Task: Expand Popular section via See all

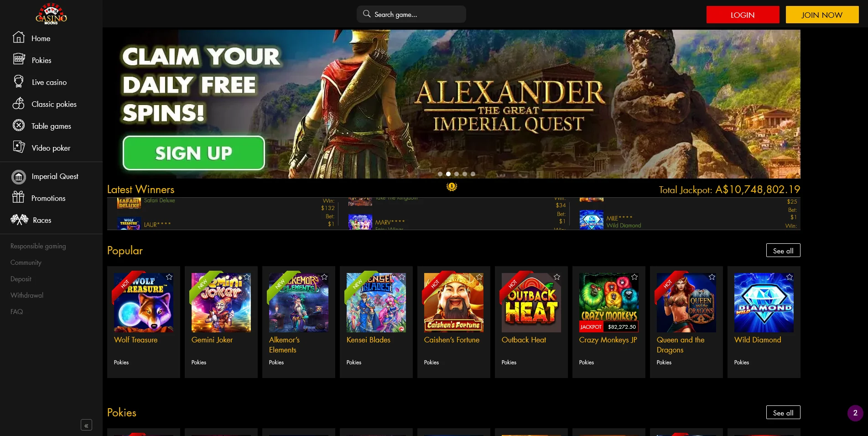Action: (x=783, y=251)
